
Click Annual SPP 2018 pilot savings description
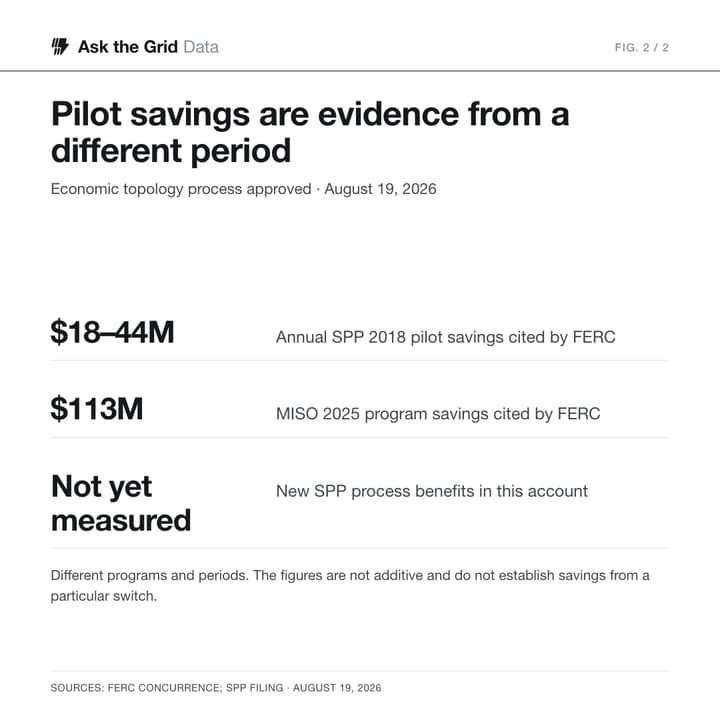(x=445, y=337)
